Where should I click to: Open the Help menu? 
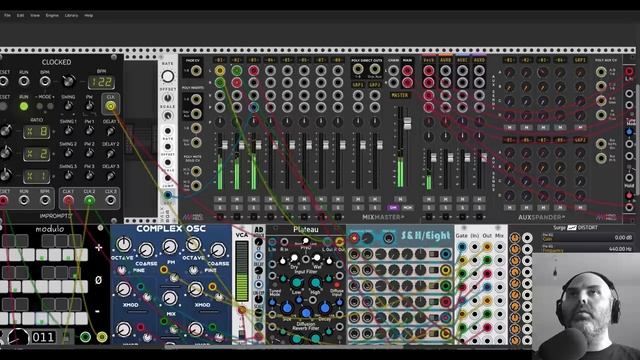tap(89, 15)
